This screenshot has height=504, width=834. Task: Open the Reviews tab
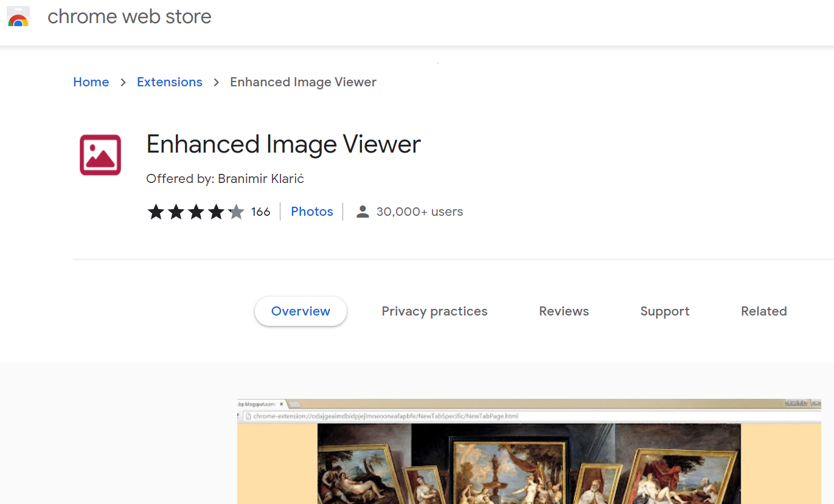click(x=564, y=311)
